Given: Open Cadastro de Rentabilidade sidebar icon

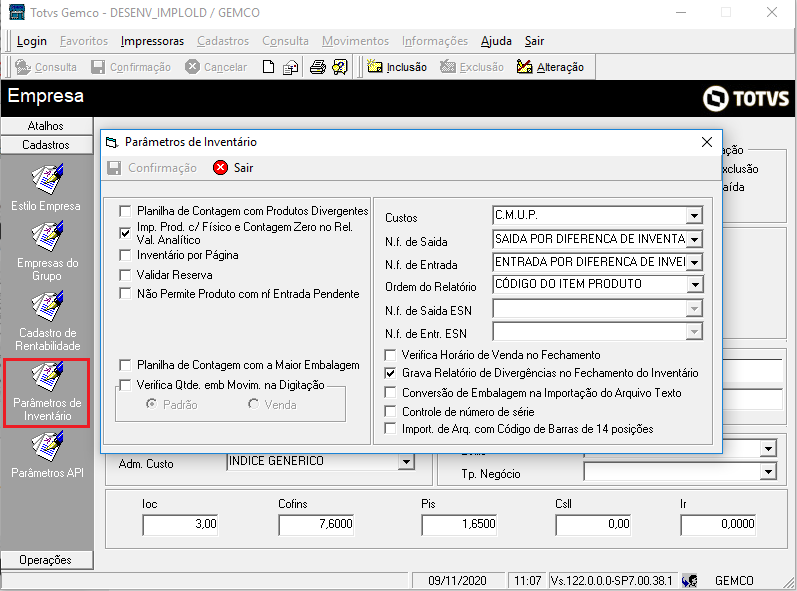Looking at the screenshot, I should tap(47, 306).
